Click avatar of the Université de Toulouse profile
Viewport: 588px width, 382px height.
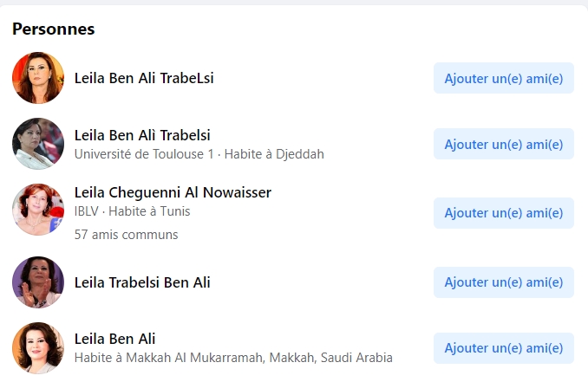pyautogui.click(x=38, y=144)
